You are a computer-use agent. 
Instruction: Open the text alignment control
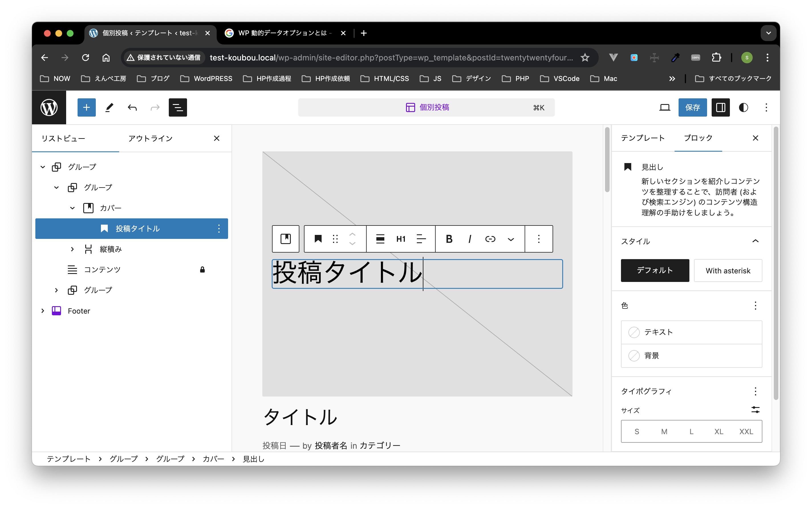[x=421, y=239]
